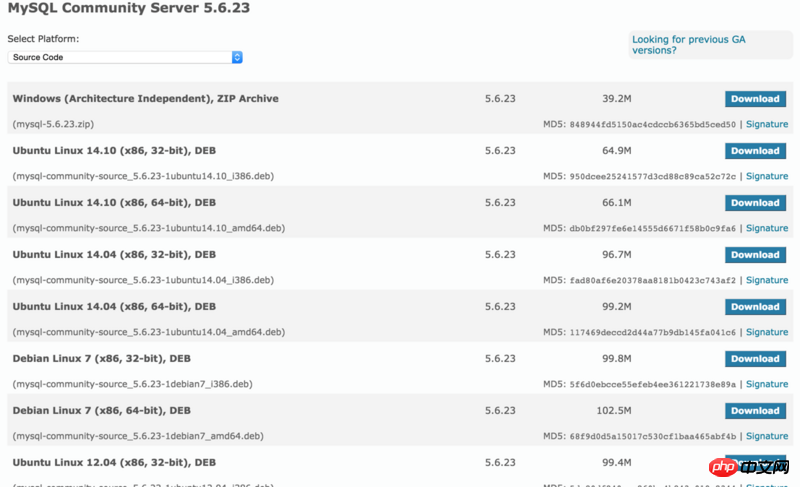This screenshot has width=800, height=487.
Task: Click the ubuntu14.10_amd64.deb file name
Action: pos(149,228)
